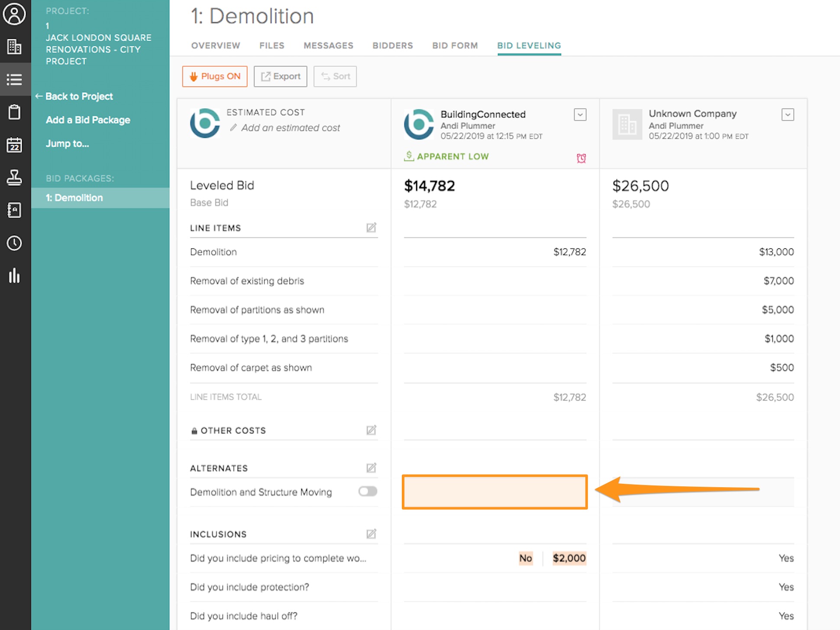Expand Unknown Company bidder dropdown arrow
The image size is (840, 630).
tap(787, 115)
